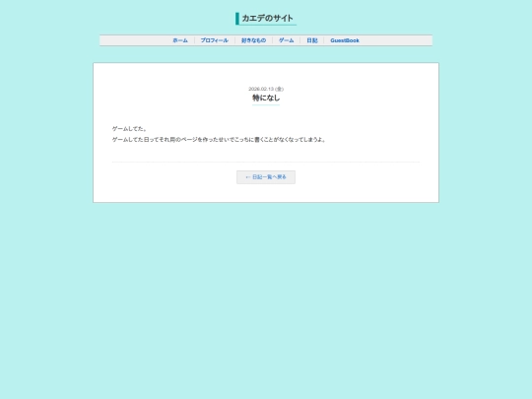Open the ホーム navigation link
Screen dimensions: 532x399
tap(180, 40)
